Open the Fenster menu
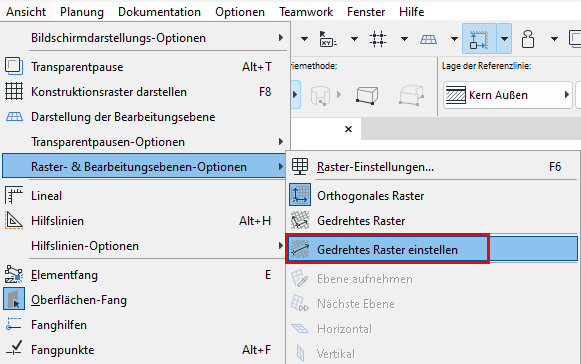The height and width of the screenshot is (364, 581). 366,12
